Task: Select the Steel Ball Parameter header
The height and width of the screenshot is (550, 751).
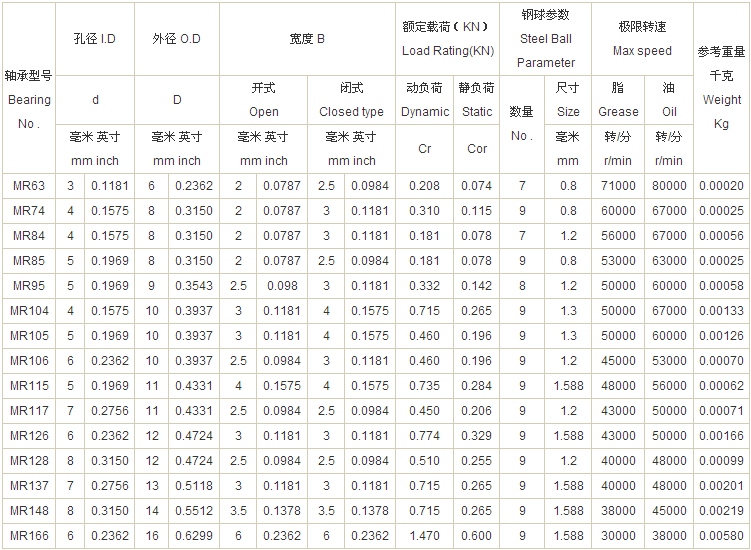Action: click(x=546, y=39)
